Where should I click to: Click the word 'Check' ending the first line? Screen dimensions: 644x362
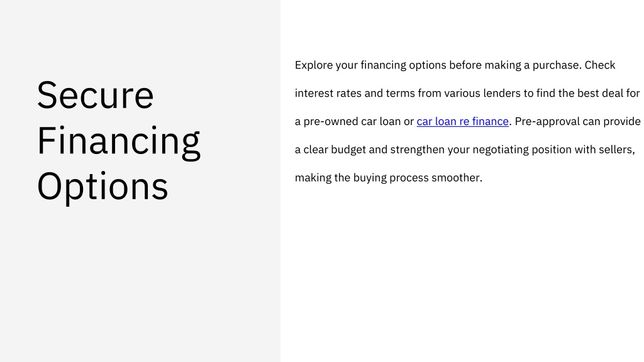click(600, 65)
